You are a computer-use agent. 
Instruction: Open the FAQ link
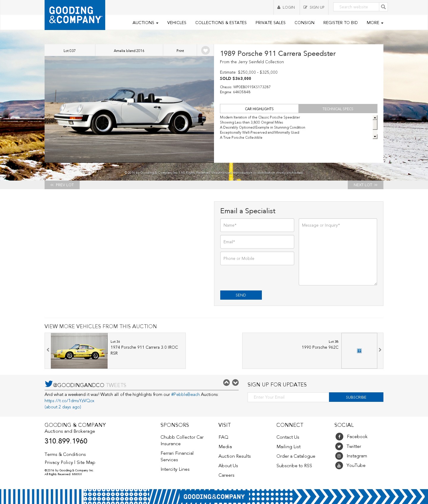(x=224, y=437)
